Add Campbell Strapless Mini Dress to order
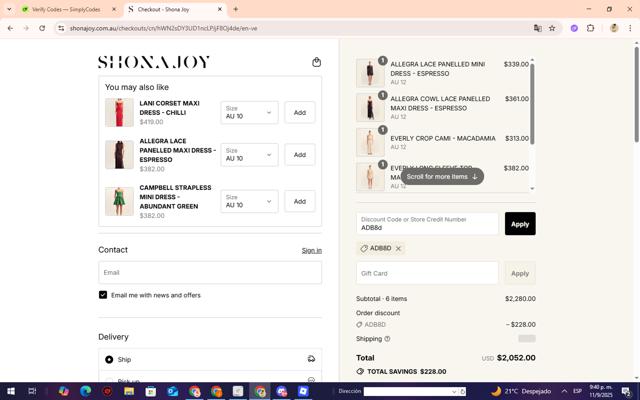Viewport: 640px width, 400px height. coord(300,201)
